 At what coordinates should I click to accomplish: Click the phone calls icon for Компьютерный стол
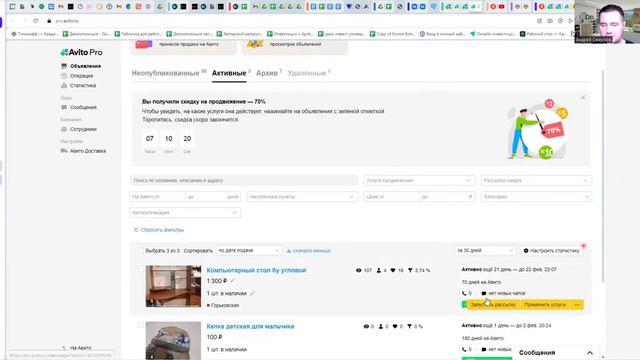point(464,293)
